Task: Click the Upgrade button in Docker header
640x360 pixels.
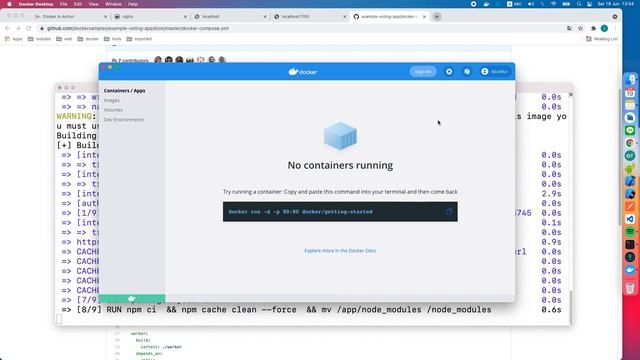Action: (422, 71)
